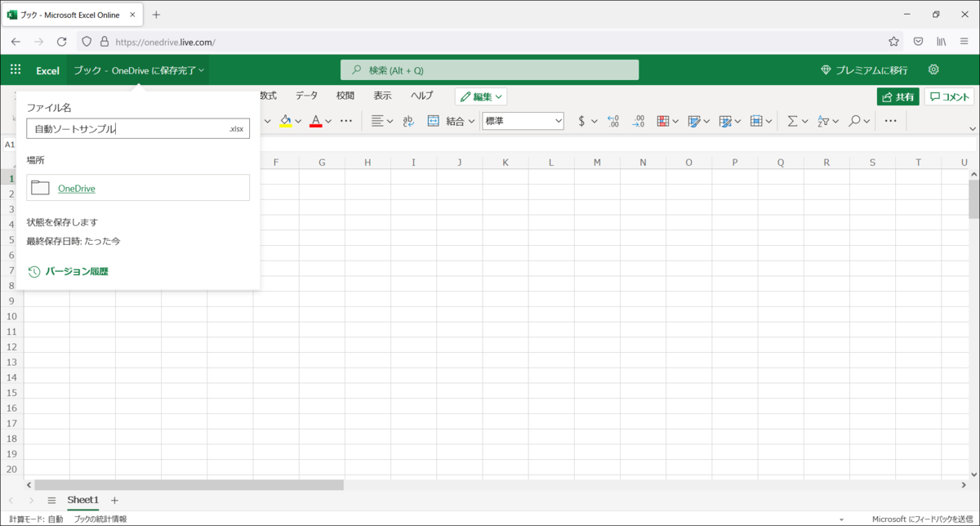Open ribbon overflow ellipsis at right

[891, 121]
